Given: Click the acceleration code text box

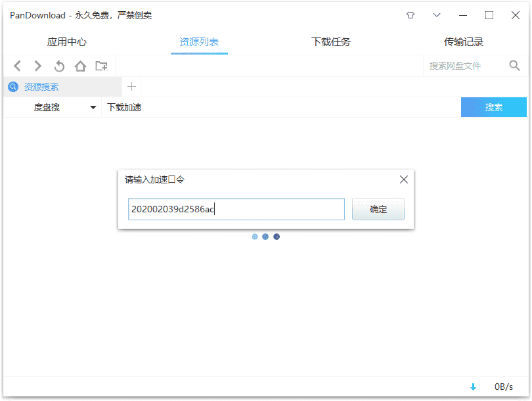Looking at the screenshot, I should click(x=236, y=209).
